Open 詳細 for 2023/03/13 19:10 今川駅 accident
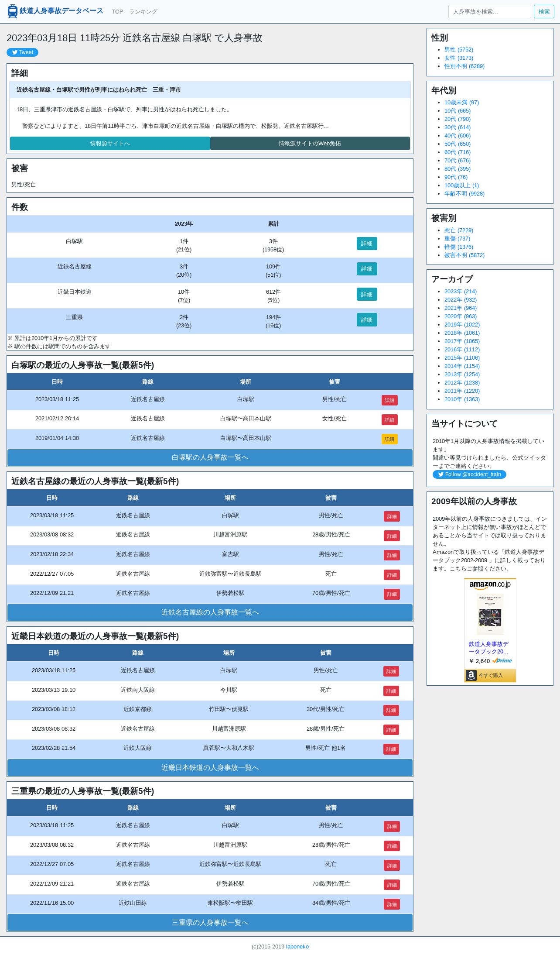Image resolution: width=560 pixels, height=962 pixels. point(391,691)
